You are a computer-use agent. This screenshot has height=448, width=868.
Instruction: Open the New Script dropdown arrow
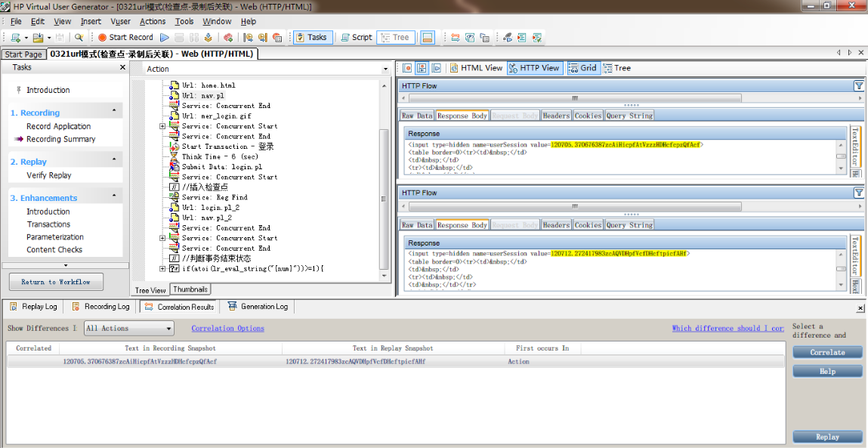click(26, 38)
